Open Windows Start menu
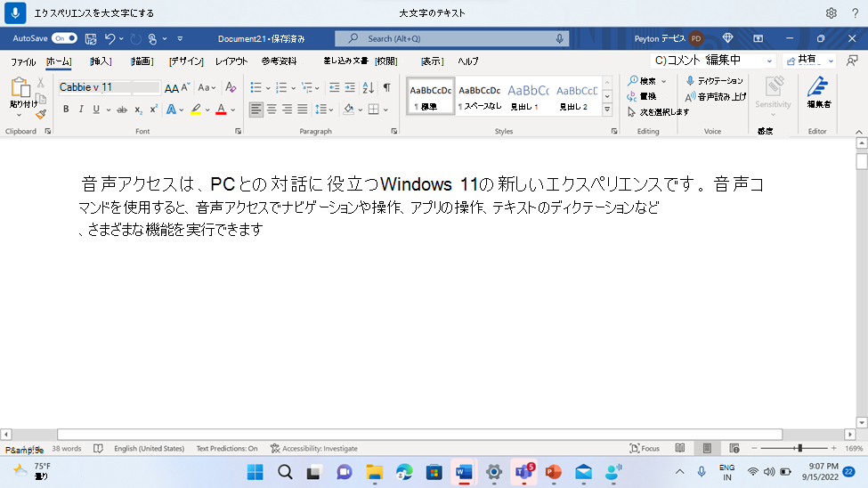This screenshot has height=488, width=868. pos(256,472)
